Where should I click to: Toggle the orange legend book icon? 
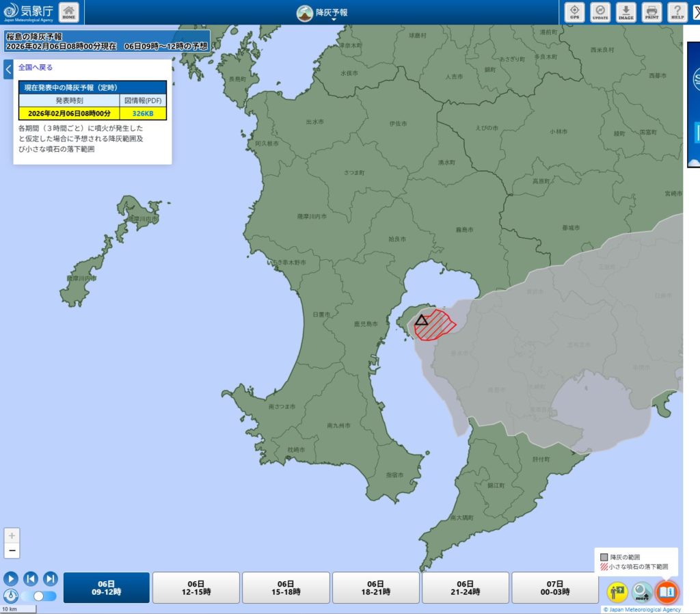[667, 591]
